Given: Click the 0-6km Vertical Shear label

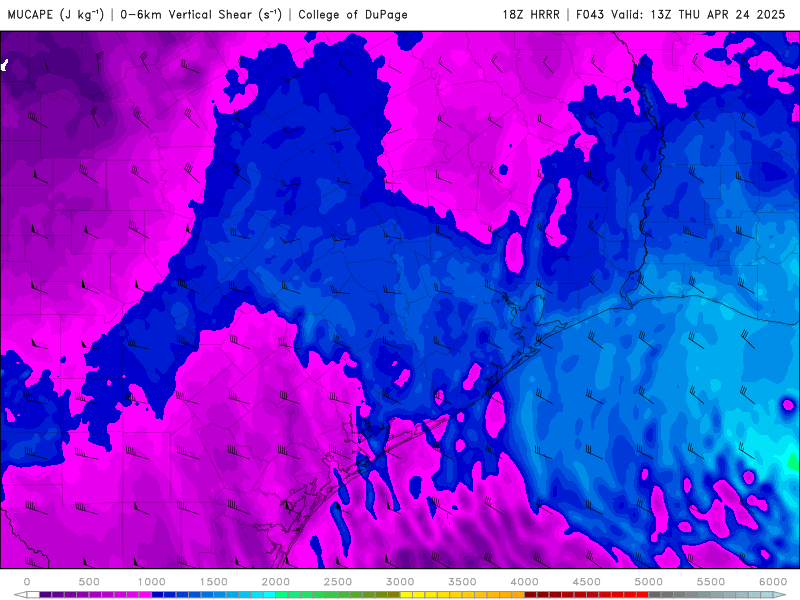Looking at the screenshot, I should pyautogui.click(x=201, y=14).
